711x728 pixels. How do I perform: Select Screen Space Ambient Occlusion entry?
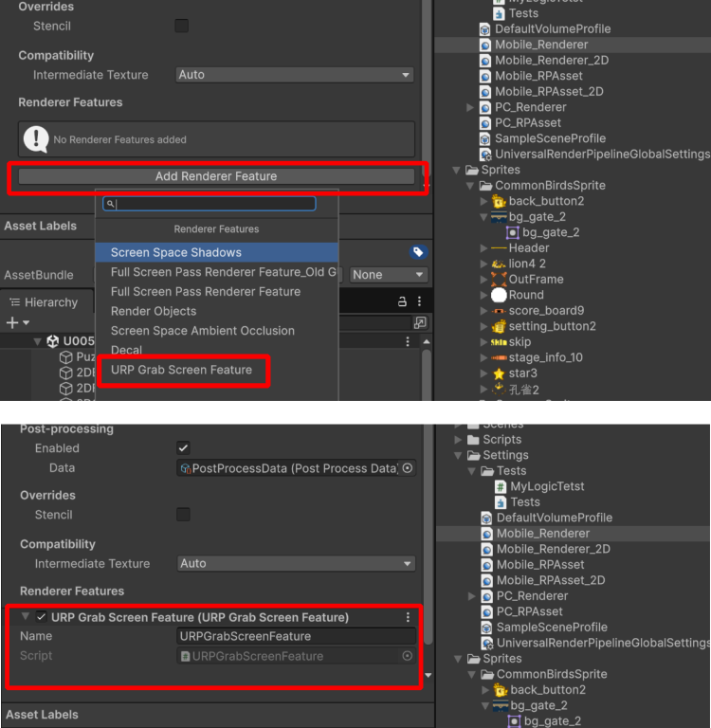click(202, 331)
